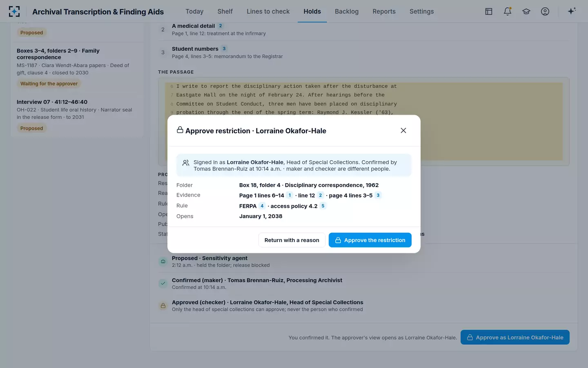Open the sparkle assistant icon
This screenshot has width=588, height=368.
click(572, 11)
